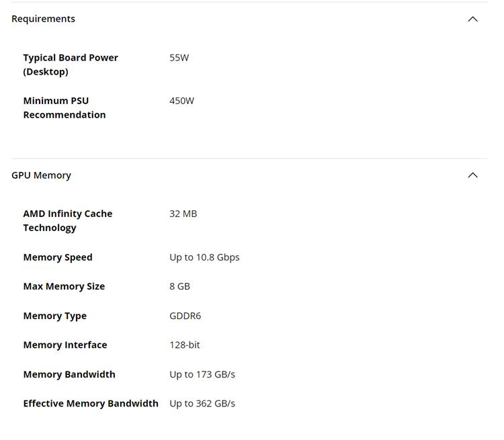Click the 450W PSU value
This screenshot has width=504, height=440.
tap(181, 101)
